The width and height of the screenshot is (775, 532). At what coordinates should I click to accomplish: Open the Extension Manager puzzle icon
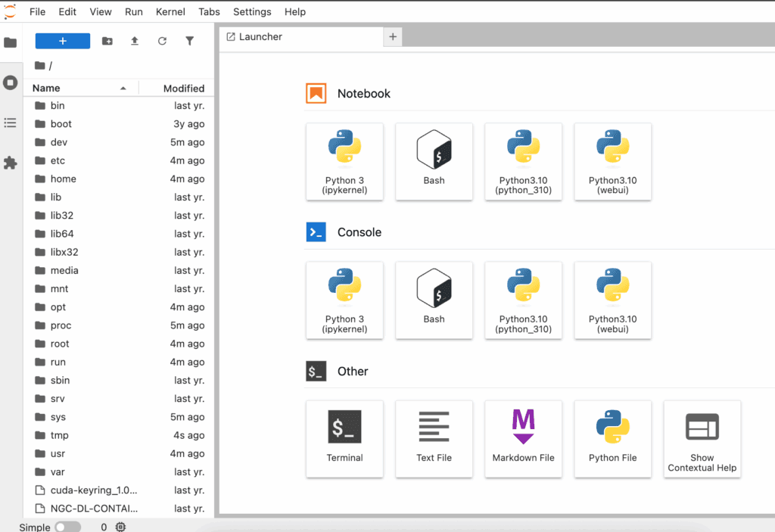(x=11, y=163)
